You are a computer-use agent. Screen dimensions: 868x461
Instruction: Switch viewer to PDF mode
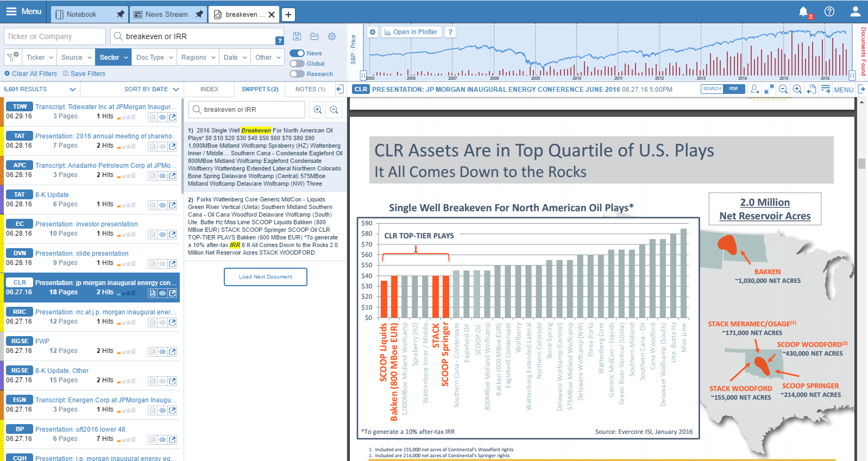click(734, 89)
